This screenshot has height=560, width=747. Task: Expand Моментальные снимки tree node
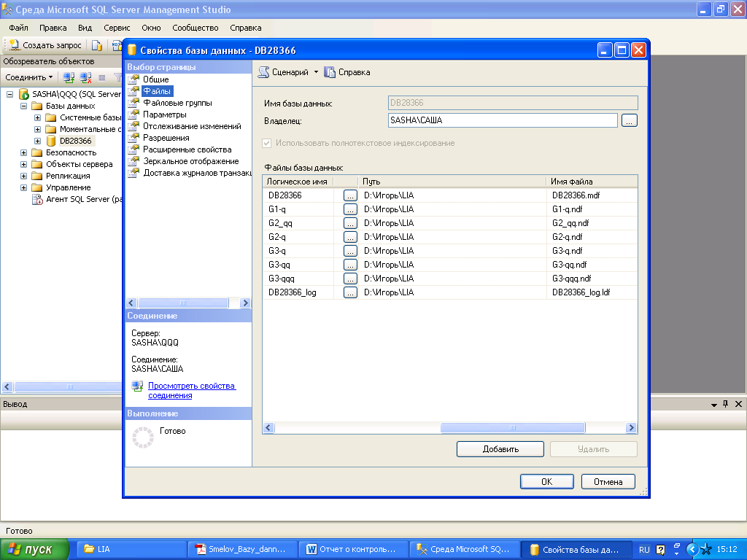pos(37,129)
